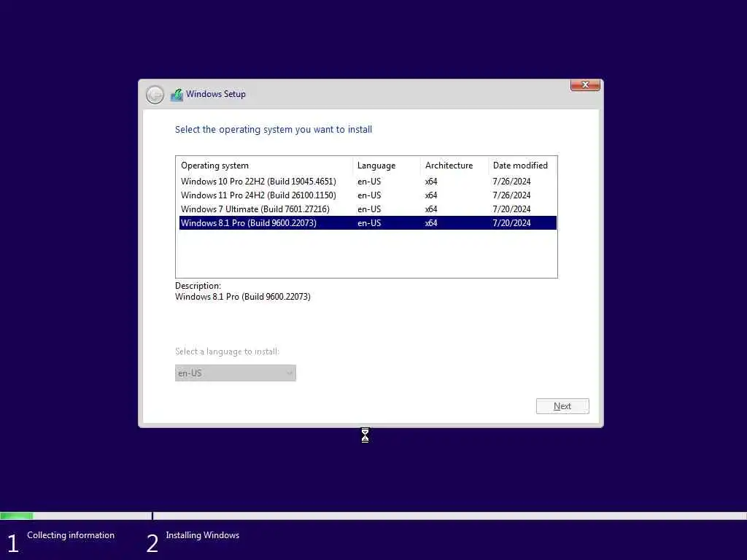The width and height of the screenshot is (747, 560).
Task: Close the Windows Setup dialog
Action: 585,85
